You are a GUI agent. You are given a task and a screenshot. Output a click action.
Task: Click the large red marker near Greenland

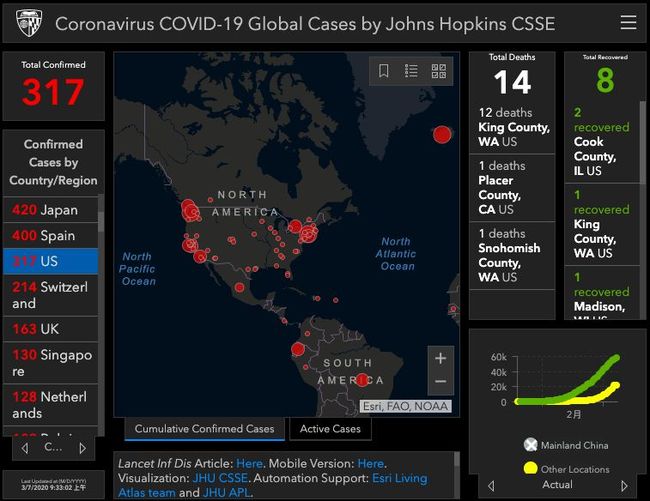tap(442, 135)
